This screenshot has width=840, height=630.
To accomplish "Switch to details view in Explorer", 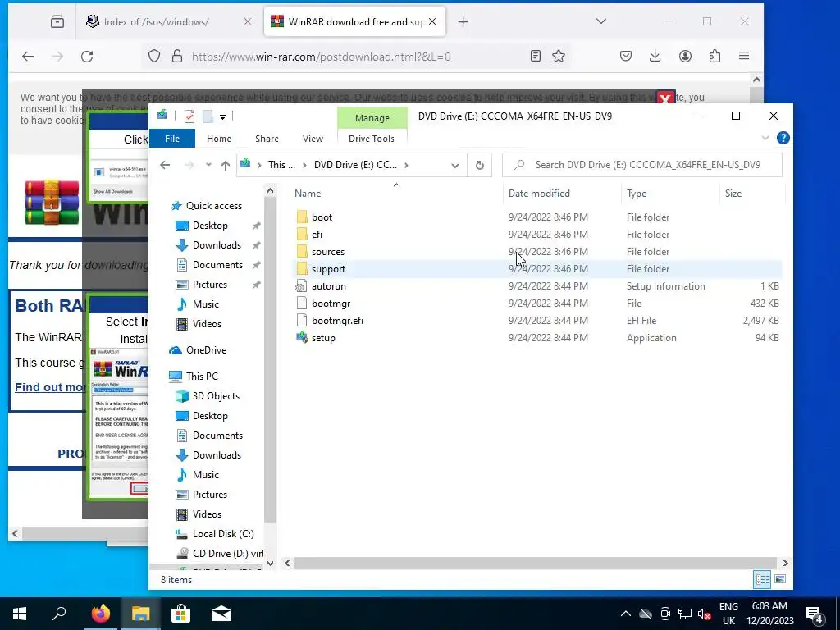I will (762, 579).
